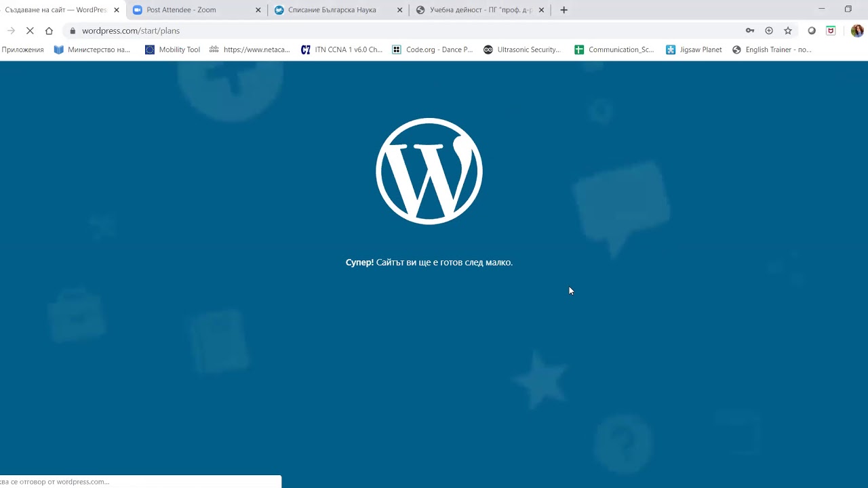
Task: Close the Учебна дейност tab
Action: (x=541, y=10)
